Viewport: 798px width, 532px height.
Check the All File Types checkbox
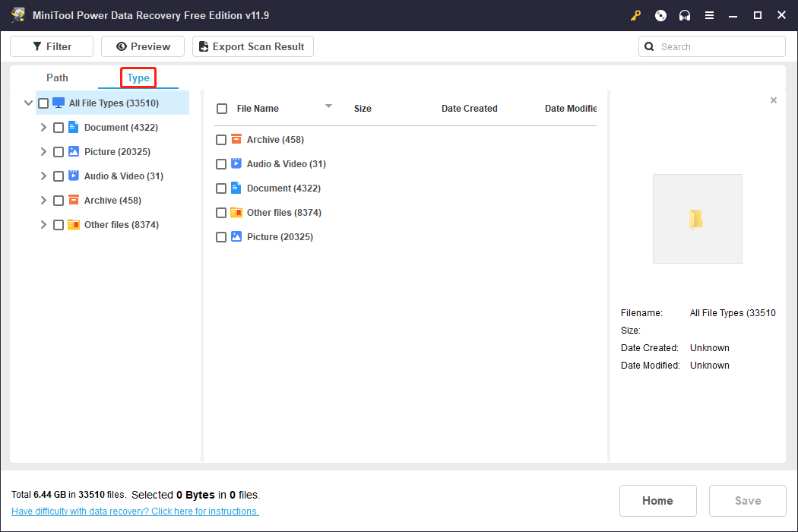coord(43,103)
